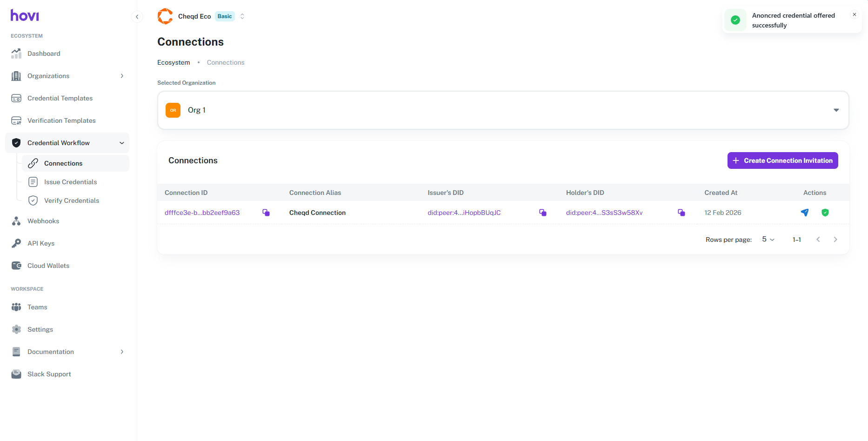The image size is (868, 441).
Task: Click the green shield verify icon
Action: 825,213
